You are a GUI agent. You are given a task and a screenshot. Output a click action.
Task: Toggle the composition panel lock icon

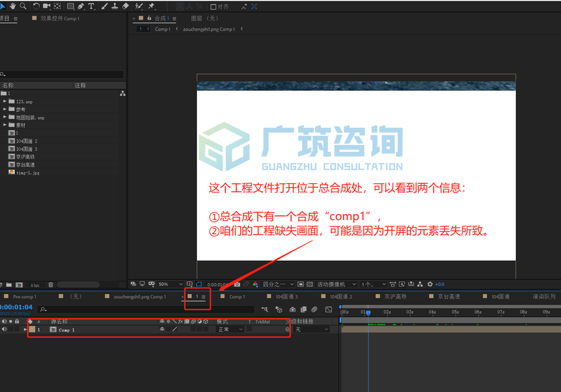[149, 18]
